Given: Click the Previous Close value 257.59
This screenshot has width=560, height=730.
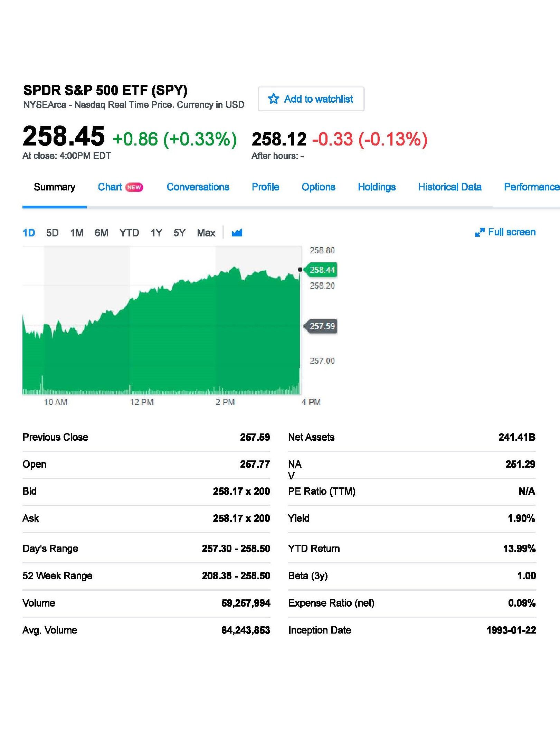Looking at the screenshot, I should pyautogui.click(x=255, y=437).
